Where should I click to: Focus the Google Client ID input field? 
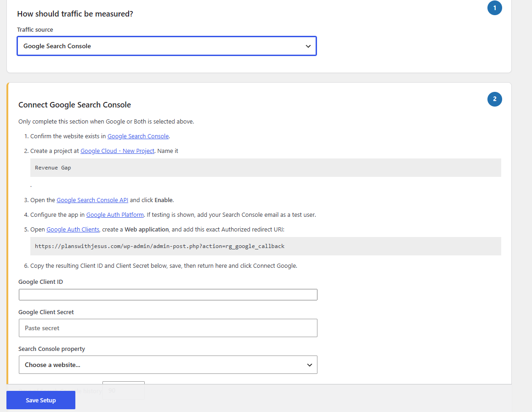(x=168, y=295)
